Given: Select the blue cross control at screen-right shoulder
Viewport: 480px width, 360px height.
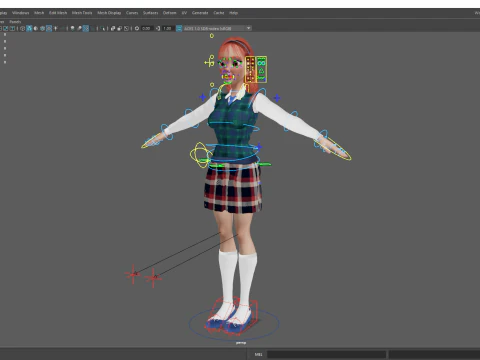Looking at the screenshot, I should click(x=277, y=98).
